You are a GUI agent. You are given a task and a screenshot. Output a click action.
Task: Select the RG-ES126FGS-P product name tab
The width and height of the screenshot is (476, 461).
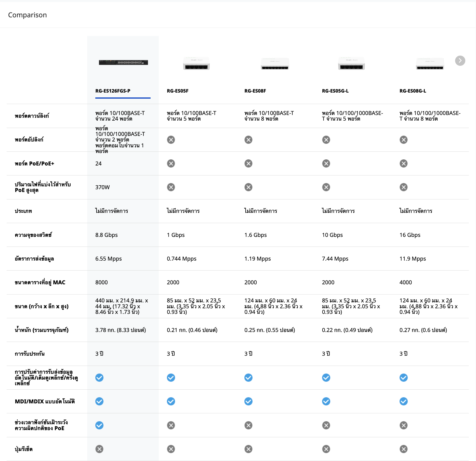(113, 91)
